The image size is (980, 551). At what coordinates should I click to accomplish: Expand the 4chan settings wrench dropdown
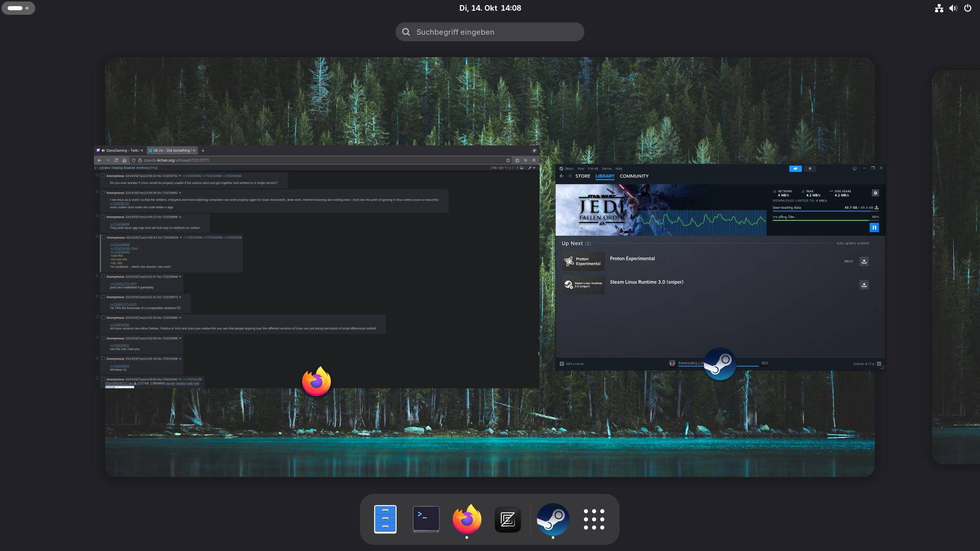[x=534, y=167]
